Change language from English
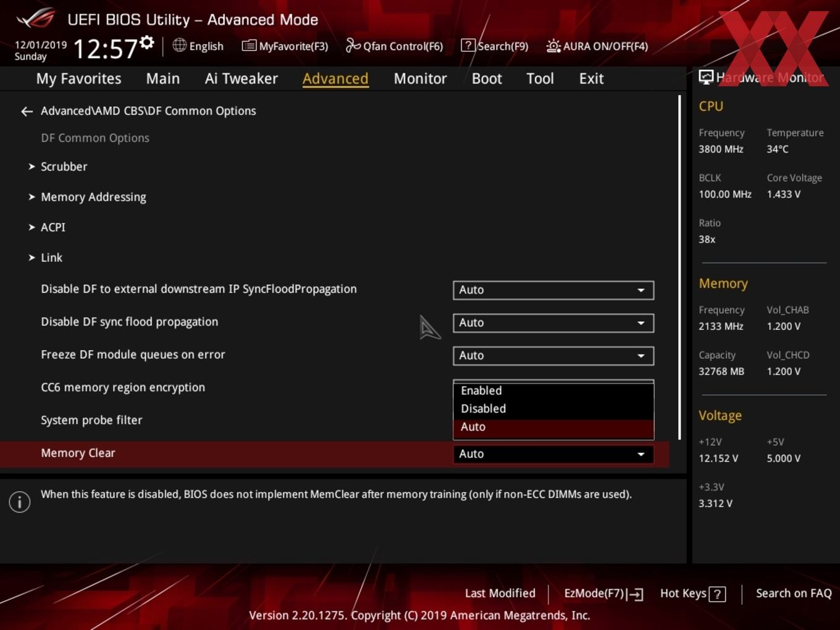The height and width of the screenshot is (630, 840). [206, 46]
